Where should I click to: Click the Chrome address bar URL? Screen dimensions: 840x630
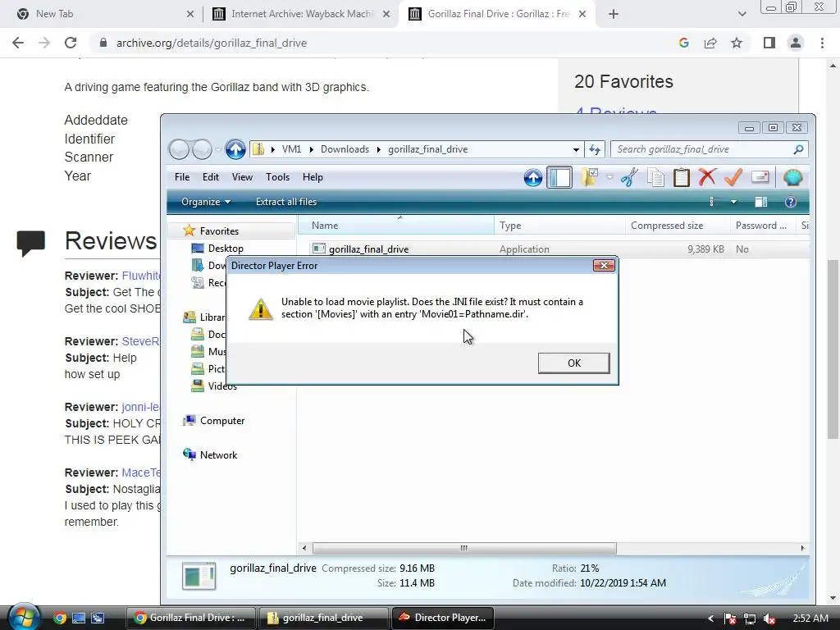click(x=212, y=43)
